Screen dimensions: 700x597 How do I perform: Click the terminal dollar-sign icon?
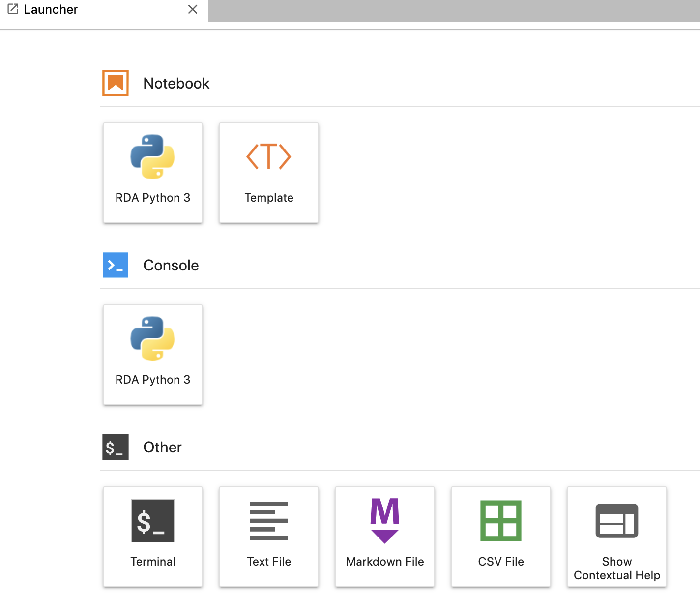coord(152,520)
